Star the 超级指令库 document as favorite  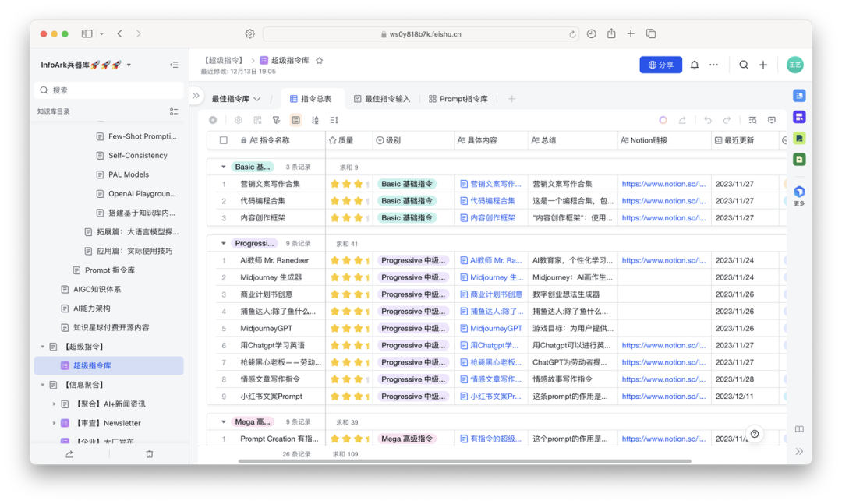pos(319,61)
